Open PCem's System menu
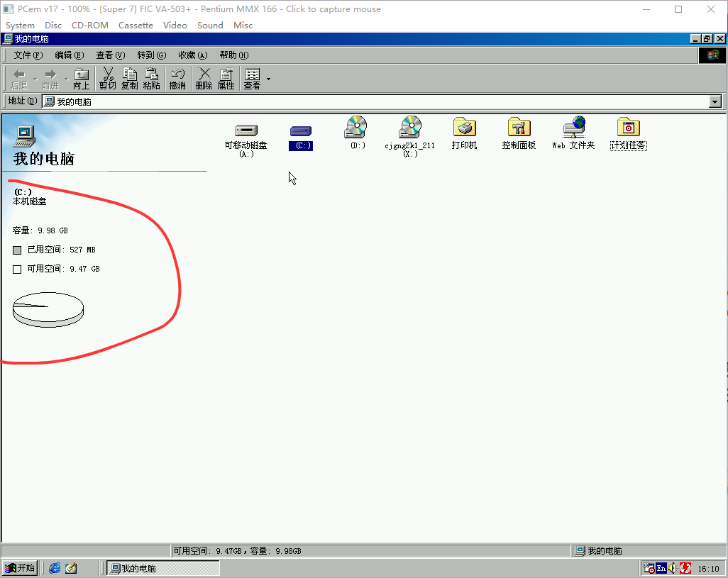Viewport: 728px width, 578px height. point(20,25)
